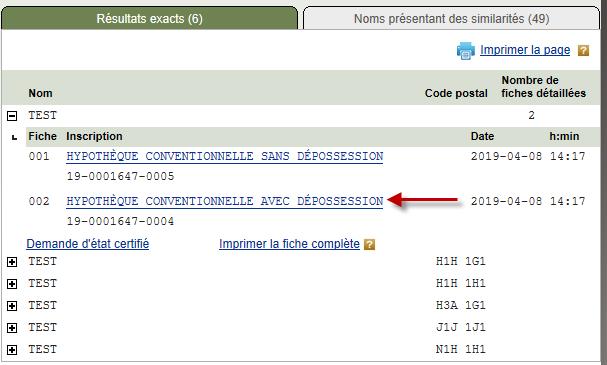Open Noms présentant des similarités (49) tab
The width and height of the screenshot is (607, 365).
451,19
